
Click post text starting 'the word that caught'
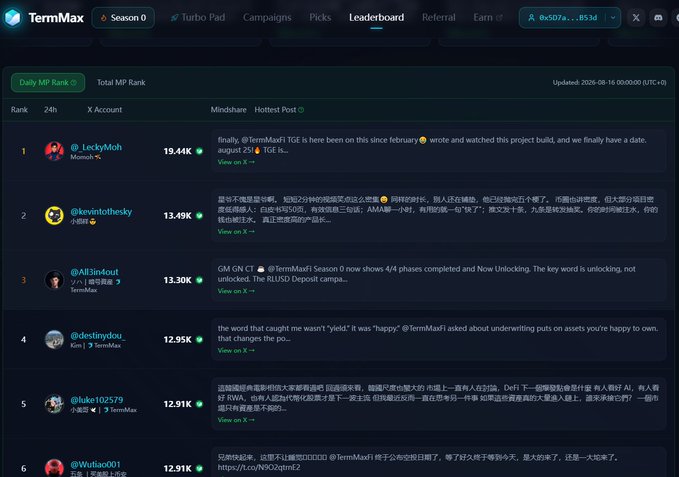(438, 333)
